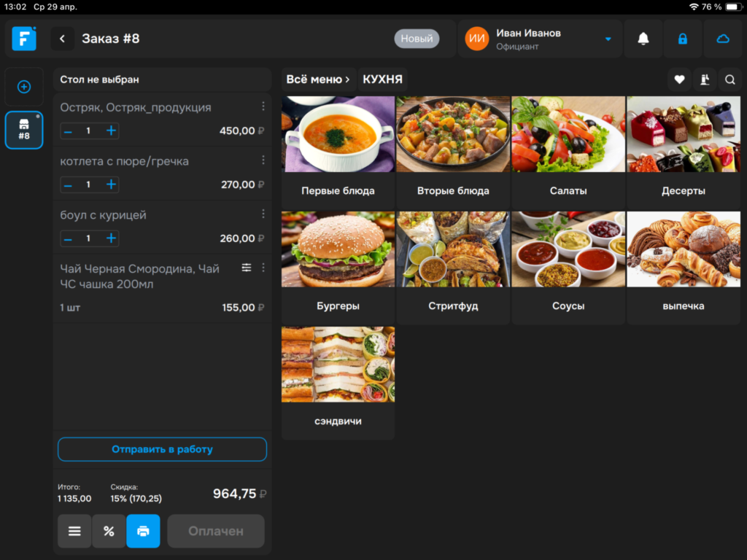The width and height of the screenshot is (747, 560).
Task: Go back using the arrow beside Заказ #8
Action: pyautogui.click(x=63, y=39)
